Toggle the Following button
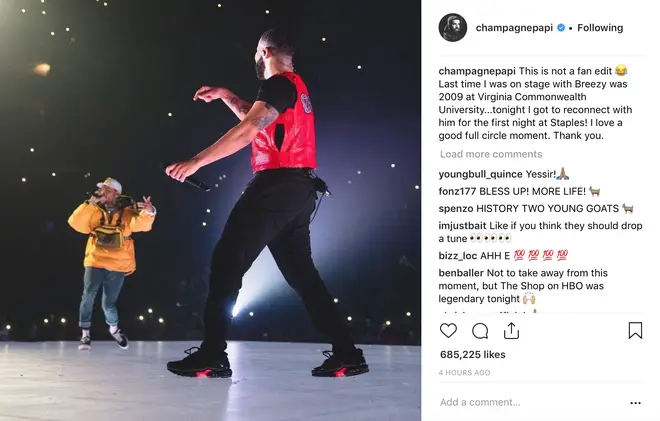 click(x=600, y=28)
